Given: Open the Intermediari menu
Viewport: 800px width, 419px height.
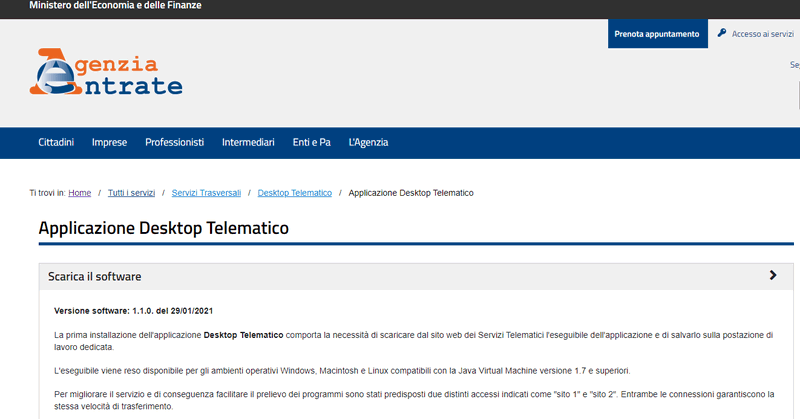Looking at the screenshot, I should [x=248, y=142].
